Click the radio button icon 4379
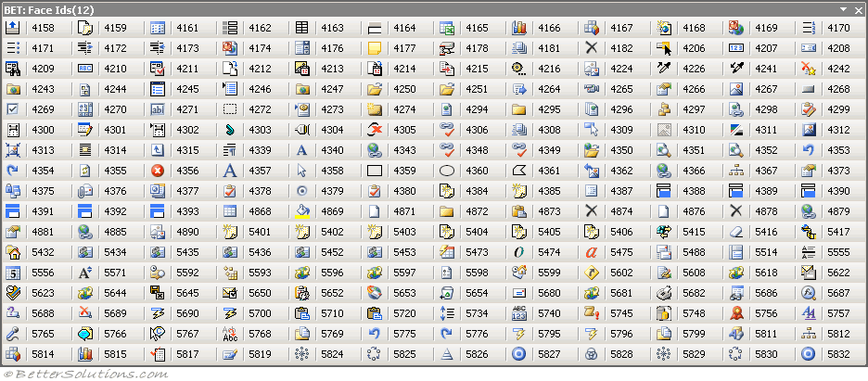The height and width of the screenshot is (381, 868). coord(301,191)
